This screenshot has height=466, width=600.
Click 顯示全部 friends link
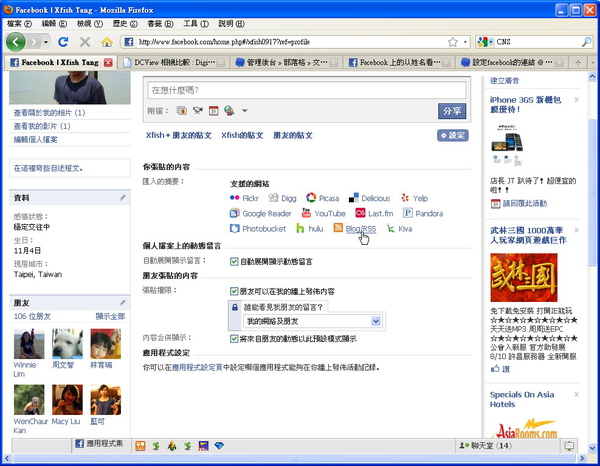pyautogui.click(x=110, y=316)
